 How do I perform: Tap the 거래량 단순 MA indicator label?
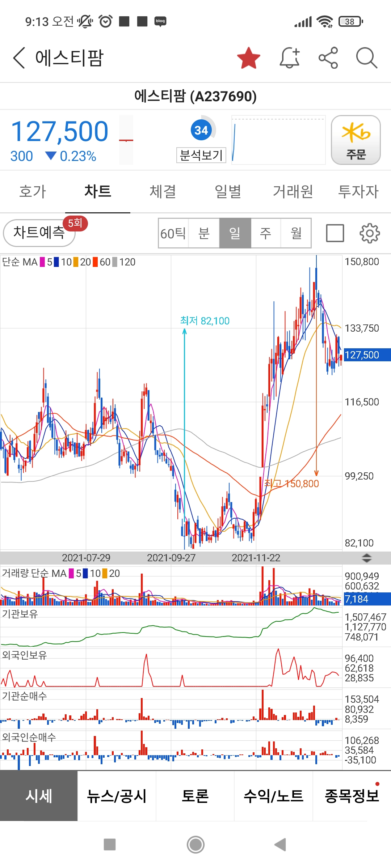(x=34, y=573)
